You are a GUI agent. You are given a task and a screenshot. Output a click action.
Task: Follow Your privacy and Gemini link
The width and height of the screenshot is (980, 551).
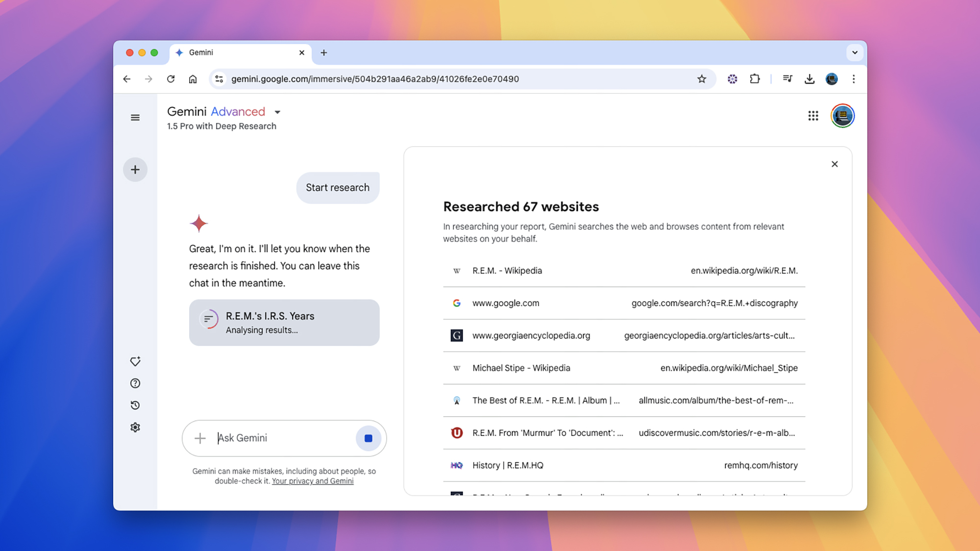pos(313,481)
